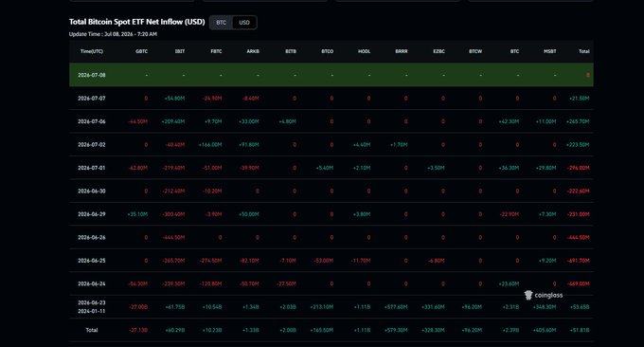Viewport: 644px width, 347px height.
Task: Click the -44.50M GBTC value on 2026-07-06
Action: (137, 121)
